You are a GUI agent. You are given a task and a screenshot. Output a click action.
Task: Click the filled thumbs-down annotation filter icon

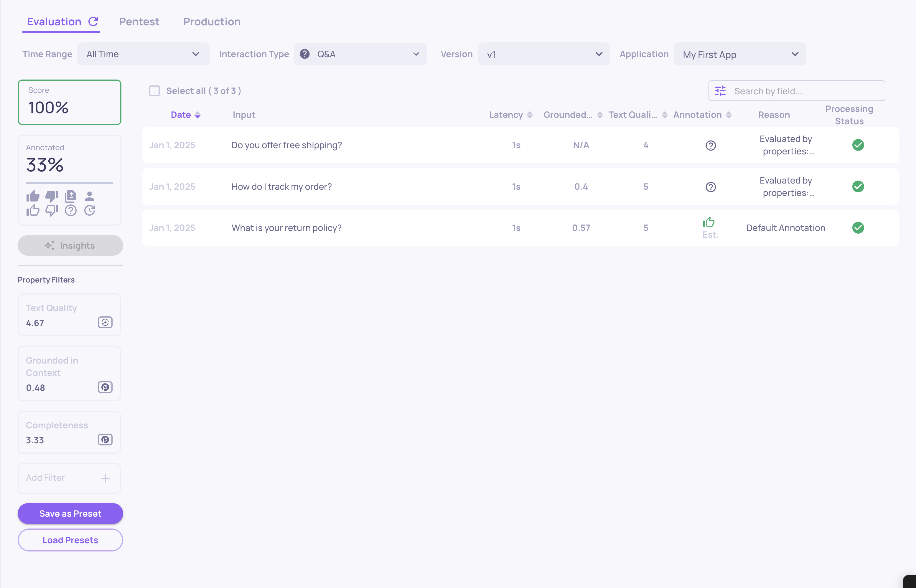tap(52, 196)
